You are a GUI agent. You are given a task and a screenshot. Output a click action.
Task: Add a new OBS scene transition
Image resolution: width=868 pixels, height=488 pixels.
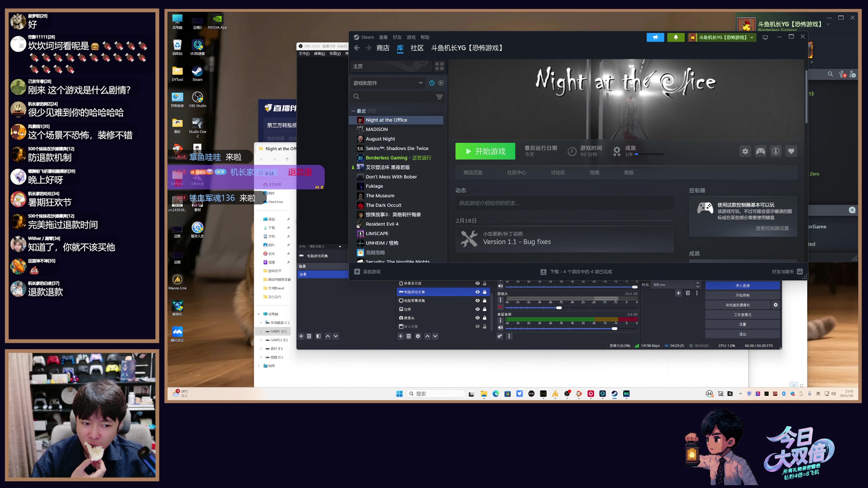click(678, 293)
